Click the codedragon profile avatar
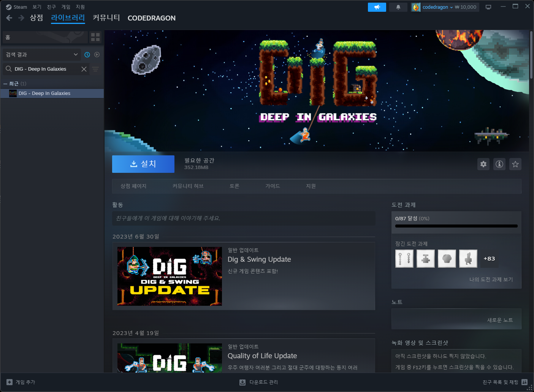This screenshot has width=534, height=392. pyautogui.click(x=416, y=7)
